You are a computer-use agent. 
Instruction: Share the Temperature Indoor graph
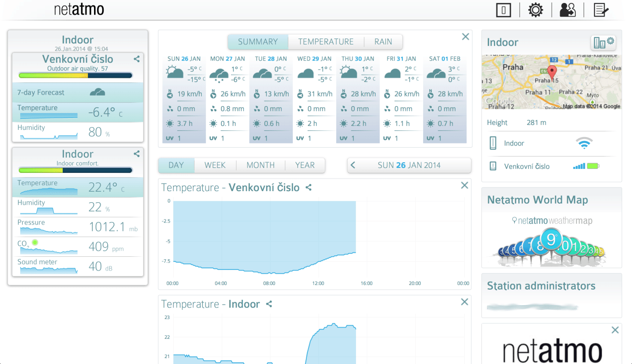click(x=269, y=304)
